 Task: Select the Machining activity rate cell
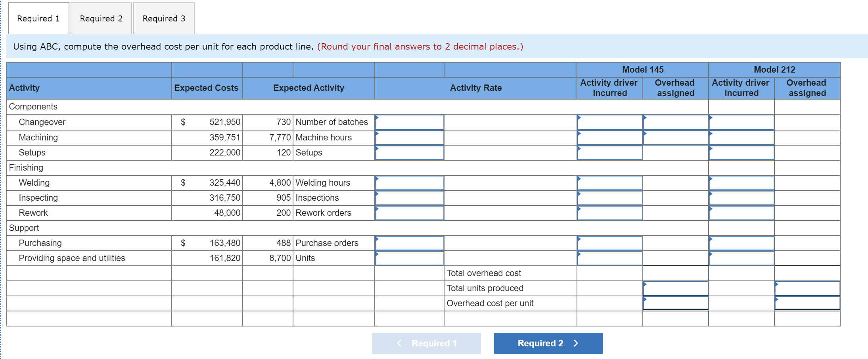[x=409, y=137]
